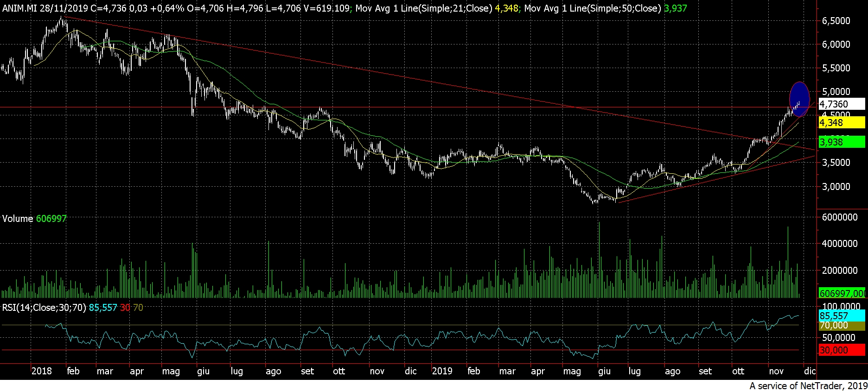Click the ANIM.MI ticker header text
Image resolution: width=868 pixels, height=391 pixels.
click(x=20, y=8)
